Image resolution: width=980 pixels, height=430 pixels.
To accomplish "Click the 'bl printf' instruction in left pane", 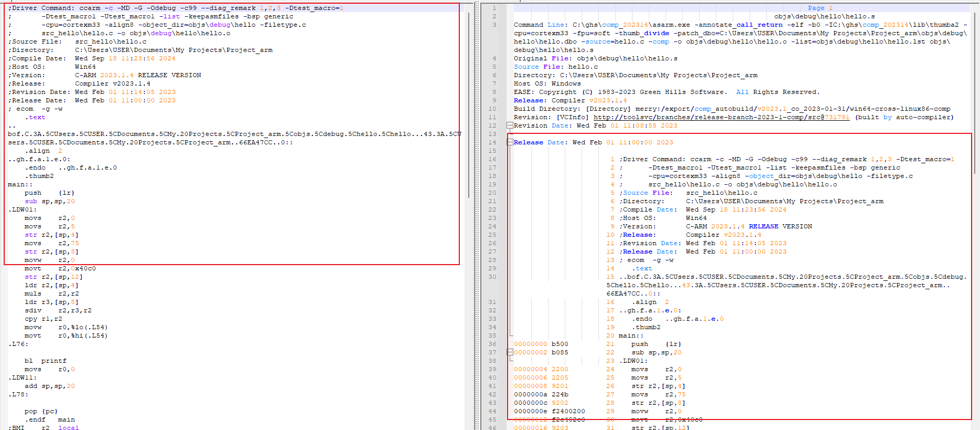I will [x=46, y=361].
